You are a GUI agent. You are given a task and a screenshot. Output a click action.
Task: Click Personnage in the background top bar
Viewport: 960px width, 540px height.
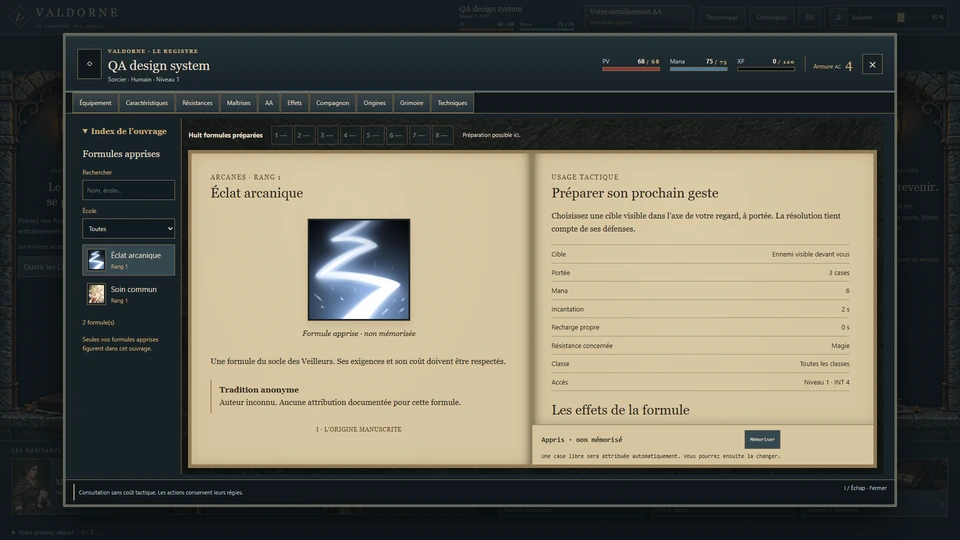722,17
